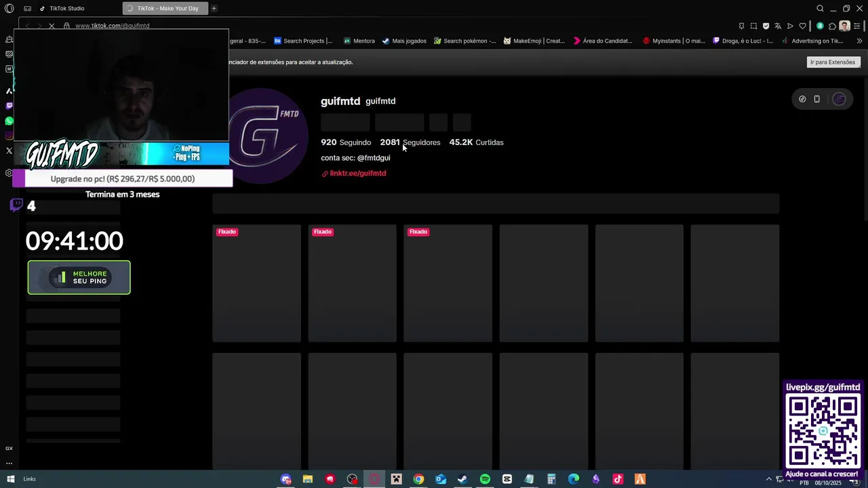Open the tab search magnifier icon

tap(820, 8)
